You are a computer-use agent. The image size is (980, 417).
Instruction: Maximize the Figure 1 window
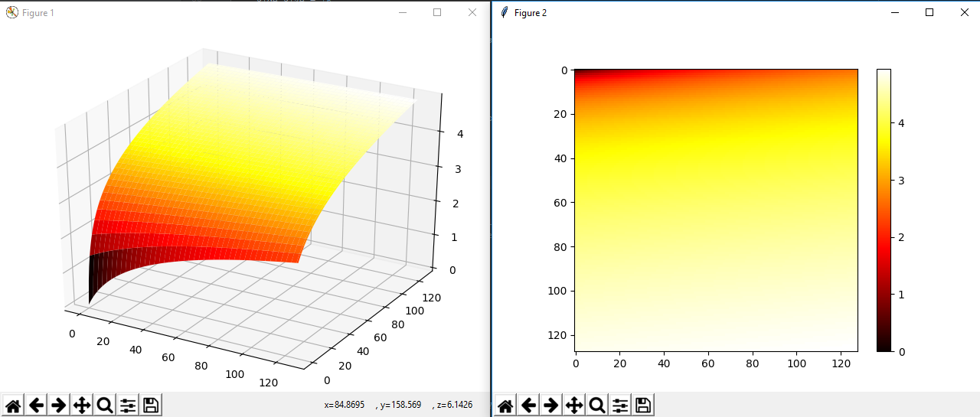click(437, 12)
